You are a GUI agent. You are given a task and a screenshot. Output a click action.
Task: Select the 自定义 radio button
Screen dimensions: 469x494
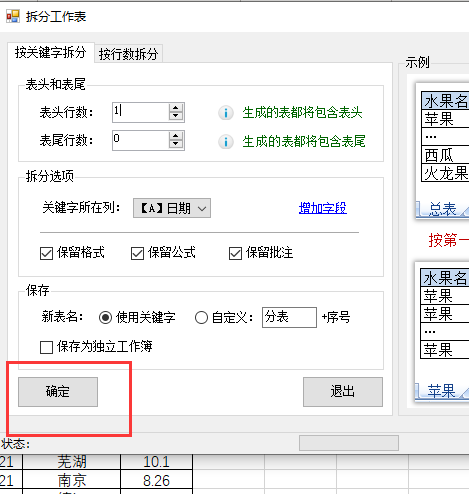click(x=201, y=318)
